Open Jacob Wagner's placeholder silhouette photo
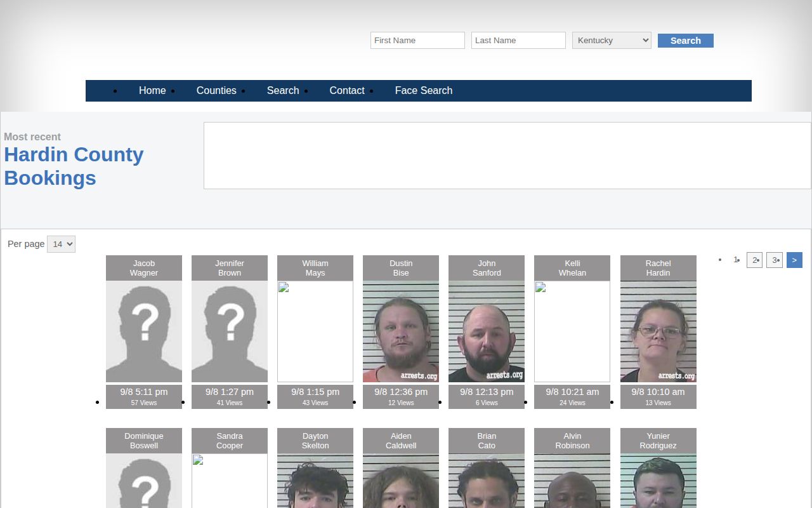 (144, 331)
